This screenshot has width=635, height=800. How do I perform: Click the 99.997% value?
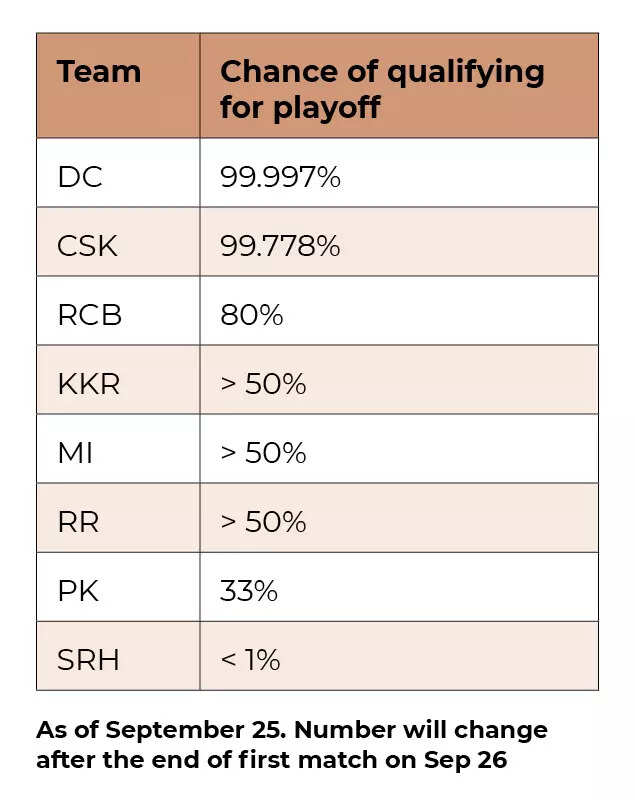point(280,177)
